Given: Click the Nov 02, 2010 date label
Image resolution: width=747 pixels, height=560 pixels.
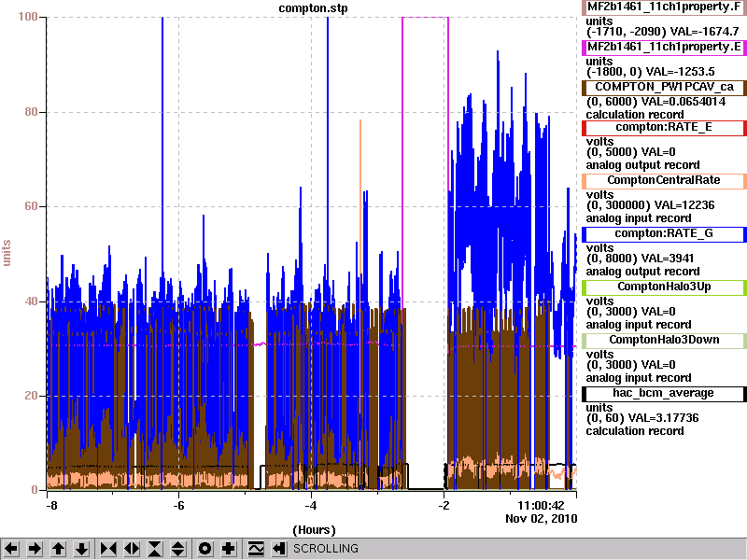Looking at the screenshot, I should (542, 518).
